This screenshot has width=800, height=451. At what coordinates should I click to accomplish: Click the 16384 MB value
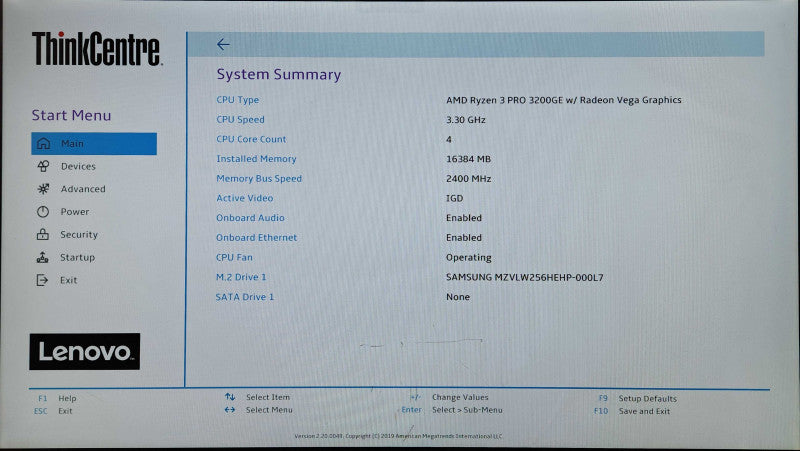click(468, 159)
